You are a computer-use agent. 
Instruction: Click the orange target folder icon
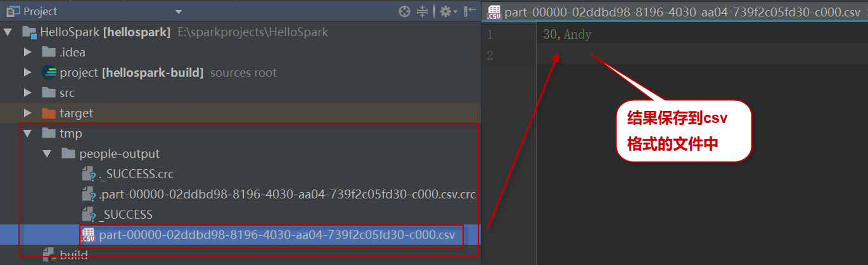point(49,113)
